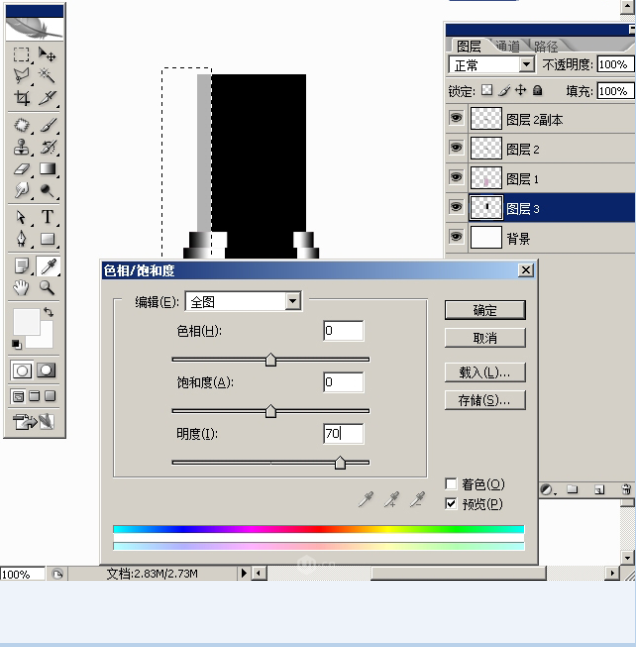The height and width of the screenshot is (647, 636).
Task: Click the 明度 lightness slider handle
Action: [x=340, y=463]
